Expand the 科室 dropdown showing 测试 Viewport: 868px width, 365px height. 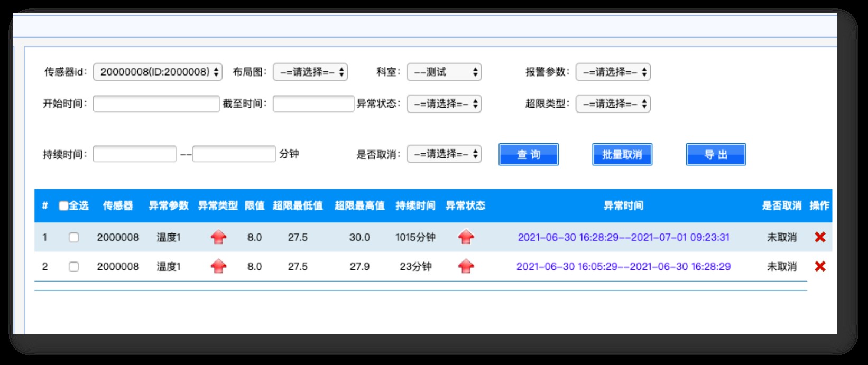(x=444, y=72)
